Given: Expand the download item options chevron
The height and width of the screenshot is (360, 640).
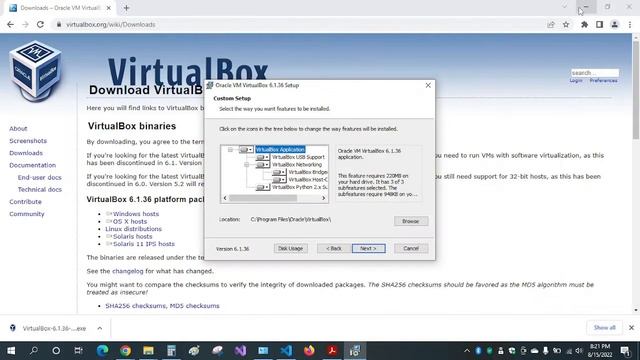Looking at the screenshot, I should tap(100, 328).
